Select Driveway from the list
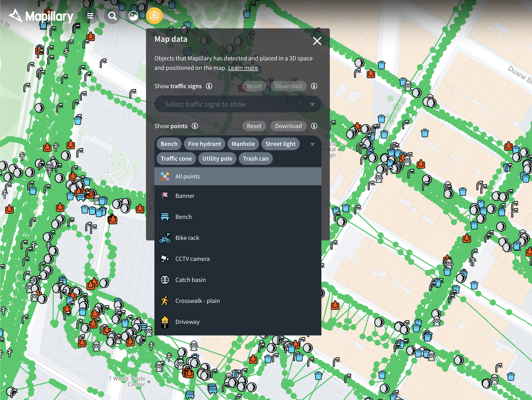 pyautogui.click(x=238, y=322)
